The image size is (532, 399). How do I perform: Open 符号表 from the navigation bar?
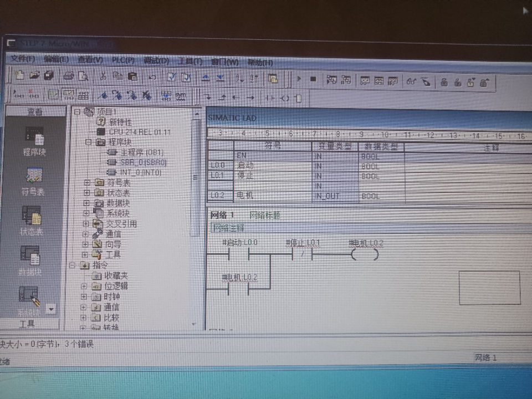pyautogui.click(x=34, y=182)
